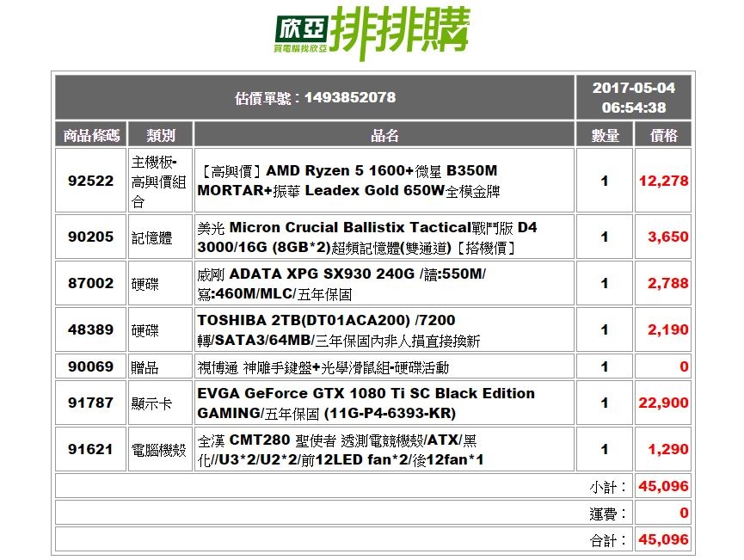The image size is (744, 560).
Task: Click the 價格 column header
Action: (x=663, y=135)
